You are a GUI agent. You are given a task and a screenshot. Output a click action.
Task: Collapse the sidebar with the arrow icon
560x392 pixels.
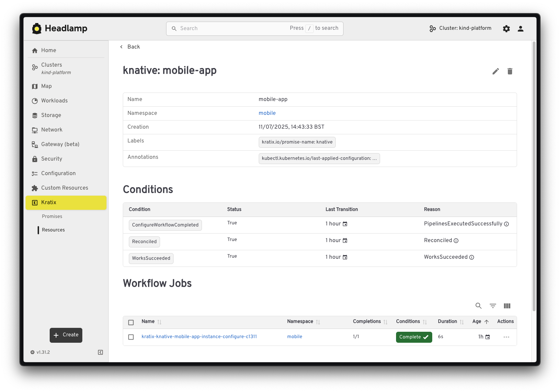pyautogui.click(x=100, y=352)
